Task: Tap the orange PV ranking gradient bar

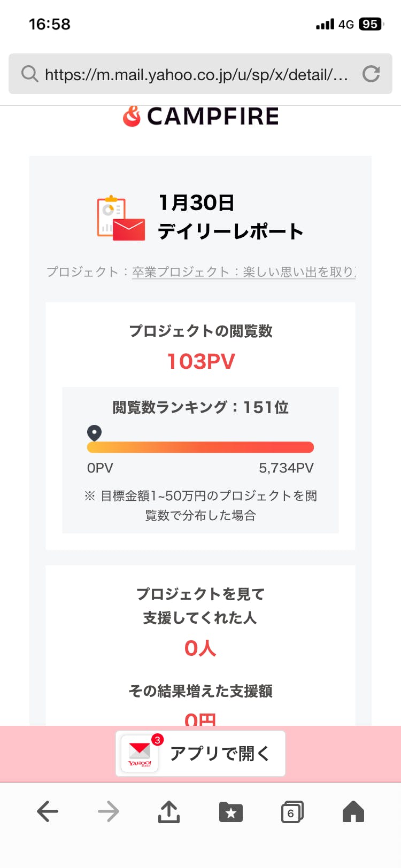Action: pyautogui.click(x=200, y=447)
